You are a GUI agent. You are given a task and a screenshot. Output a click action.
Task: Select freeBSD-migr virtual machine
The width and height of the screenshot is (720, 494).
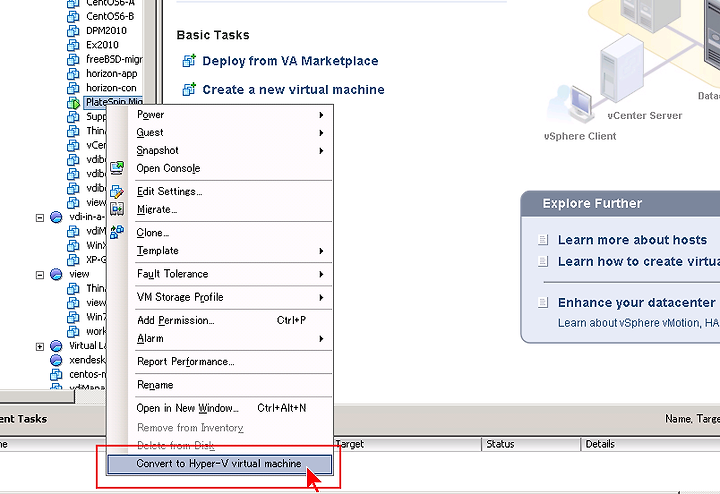[114, 59]
